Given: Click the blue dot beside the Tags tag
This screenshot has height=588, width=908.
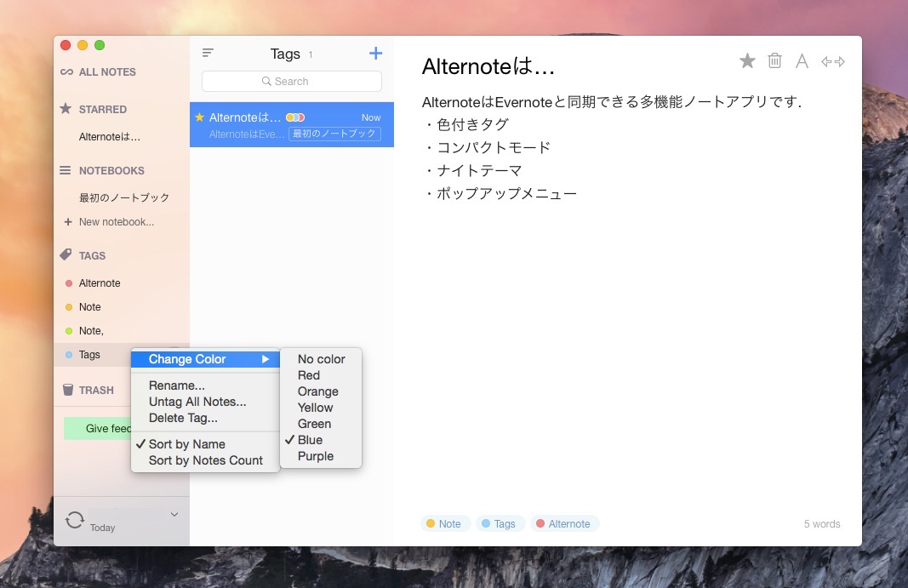Looking at the screenshot, I should pyautogui.click(x=69, y=355).
